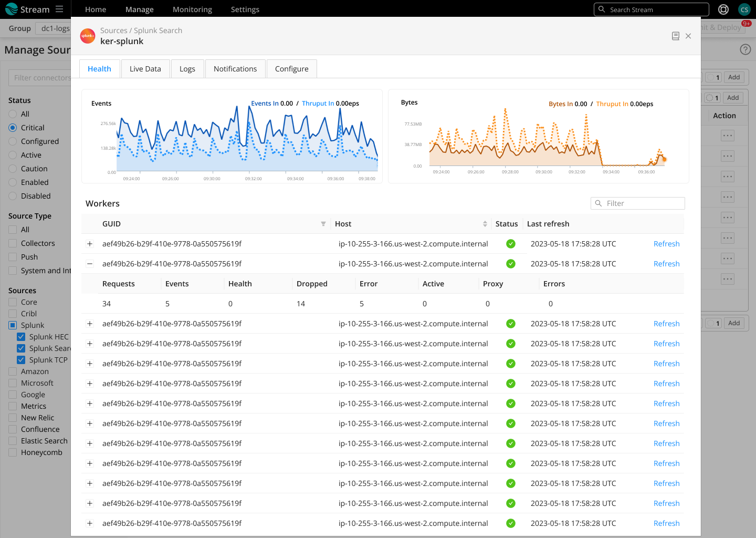Screen dimensions: 756x538
Task: Select the Configured status radio button
Action: (13, 141)
